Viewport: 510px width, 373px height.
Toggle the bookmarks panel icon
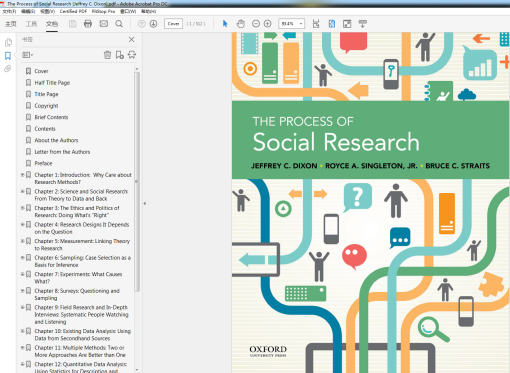8,55
